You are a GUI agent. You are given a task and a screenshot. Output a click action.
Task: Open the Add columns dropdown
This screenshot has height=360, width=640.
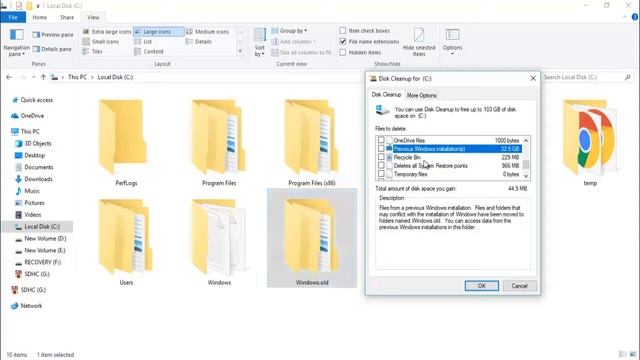pyautogui.click(x=293, y=42)
